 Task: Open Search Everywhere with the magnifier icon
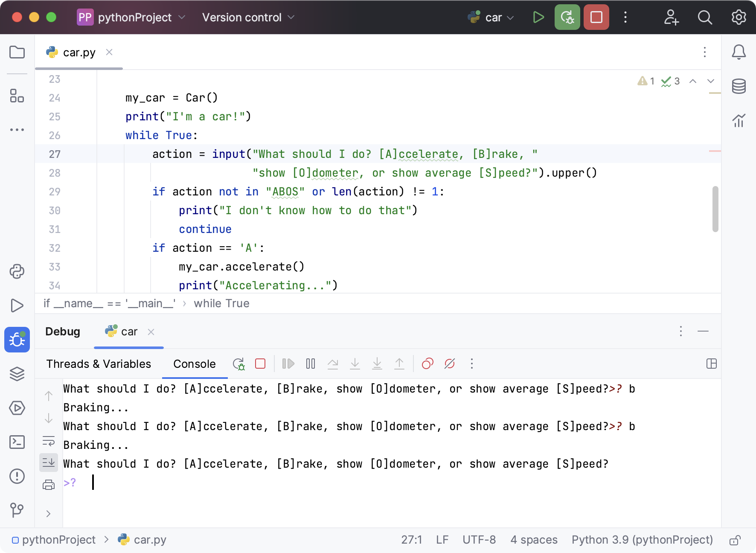tap(705, 17)
